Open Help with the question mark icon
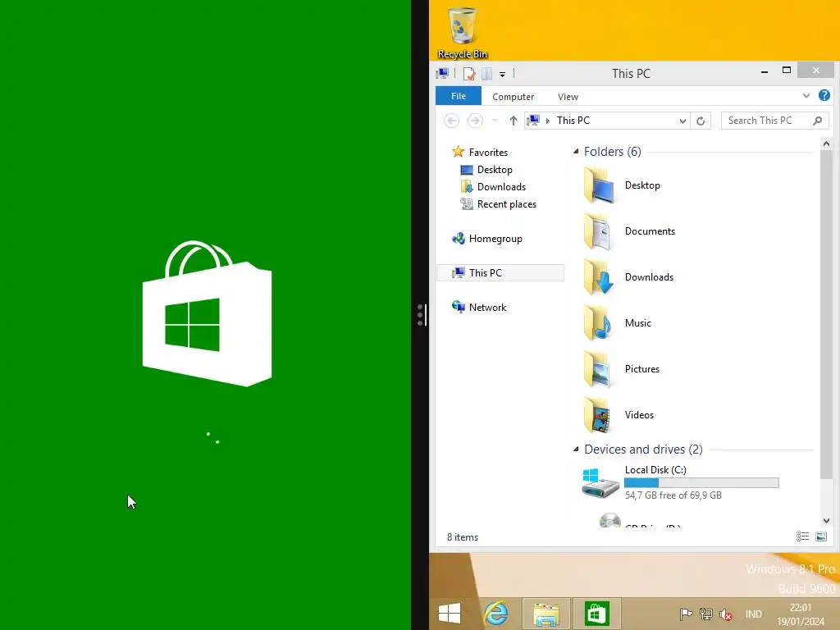Image resolution: width=840 pixels, height=630 pixels. click(824, 95)
